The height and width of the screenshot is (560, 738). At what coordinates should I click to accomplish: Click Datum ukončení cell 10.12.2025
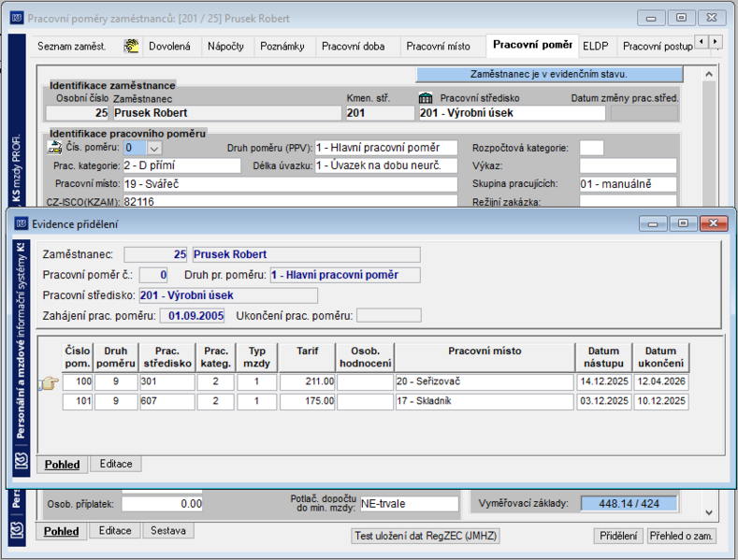point(660,401)
